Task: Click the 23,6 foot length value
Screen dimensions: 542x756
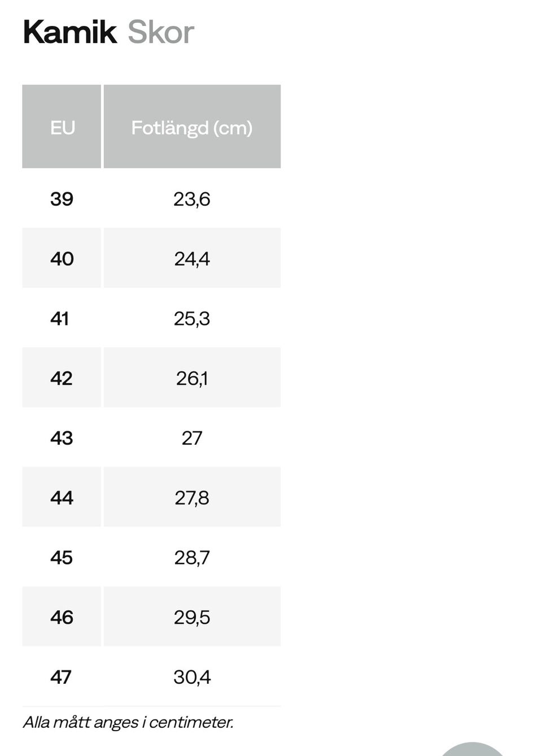Action: pyautogui.click(x=192, y=199)
